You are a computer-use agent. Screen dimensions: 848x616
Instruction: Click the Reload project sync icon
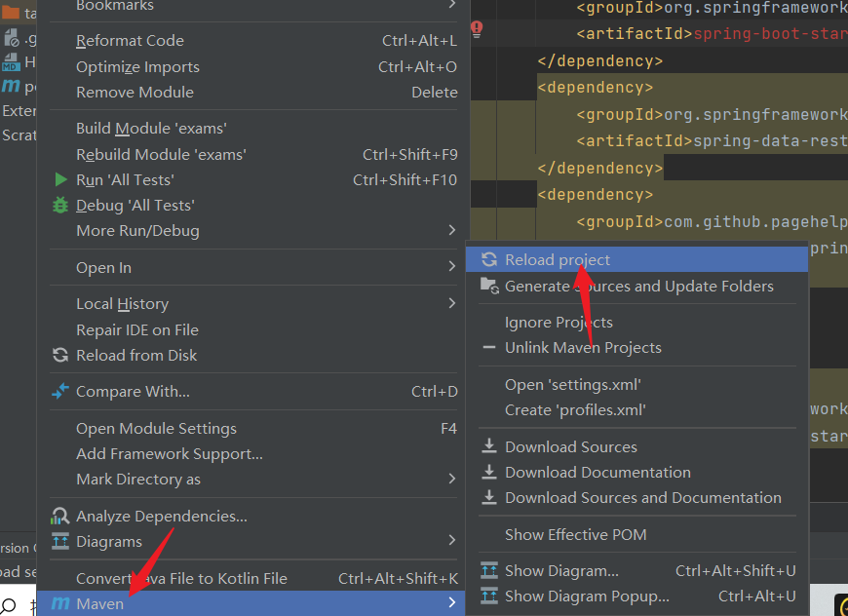click(x=489, y=259)
